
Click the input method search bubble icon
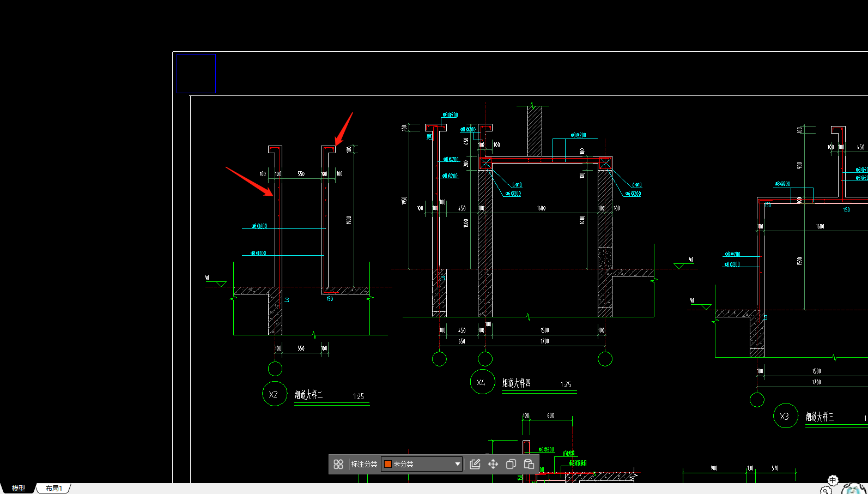826,490
